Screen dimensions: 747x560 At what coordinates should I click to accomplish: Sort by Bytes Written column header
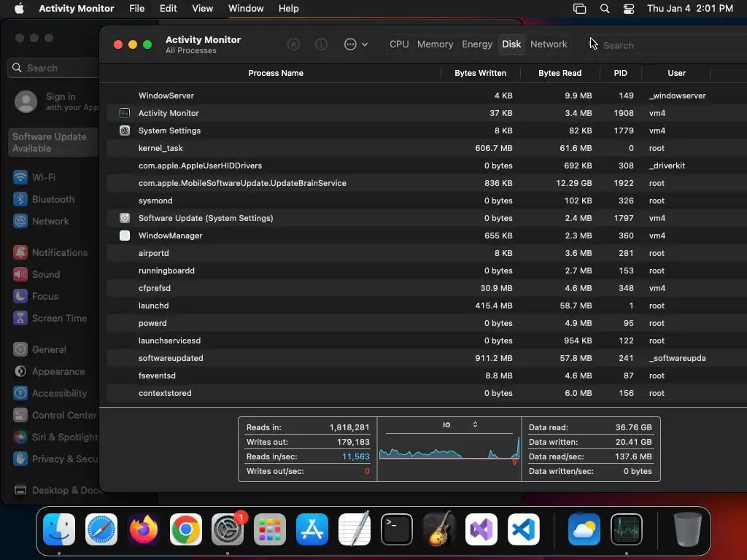(x=480, y=73)
